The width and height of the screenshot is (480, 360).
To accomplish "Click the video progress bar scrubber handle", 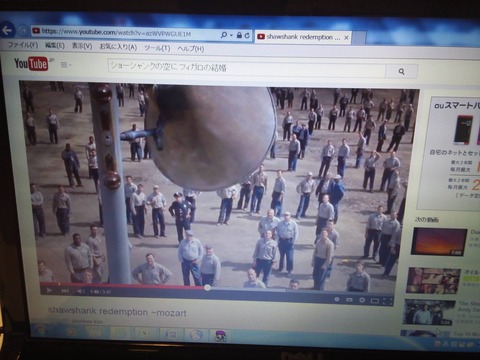I will pos(207,287).
